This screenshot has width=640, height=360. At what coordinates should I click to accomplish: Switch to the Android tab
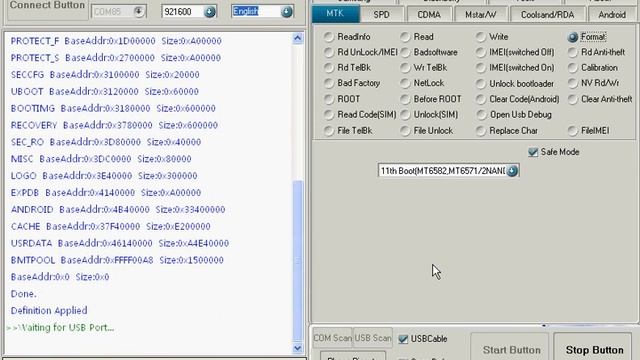(x=612, y=14)
